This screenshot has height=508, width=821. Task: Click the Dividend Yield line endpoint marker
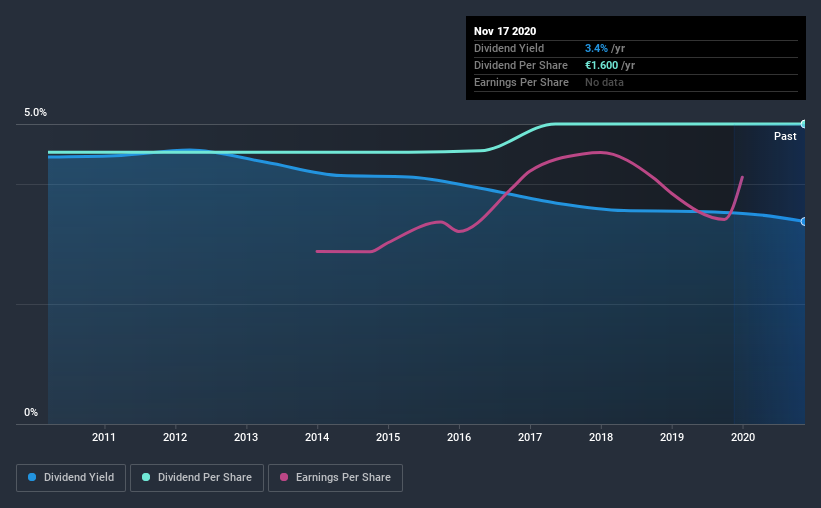tap(803, 222)
